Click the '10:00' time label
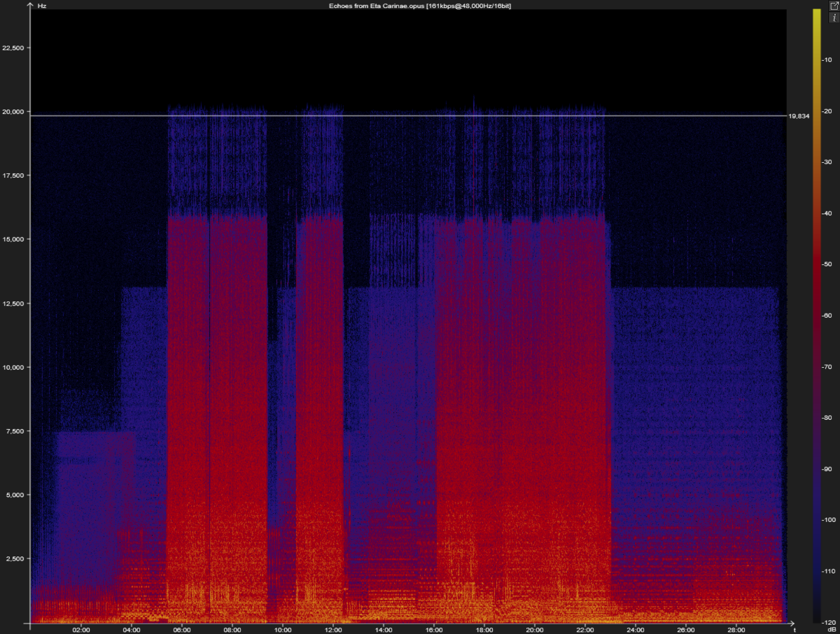Image resolution: width=840 pixels, height=634 pixels. [283, 629]
